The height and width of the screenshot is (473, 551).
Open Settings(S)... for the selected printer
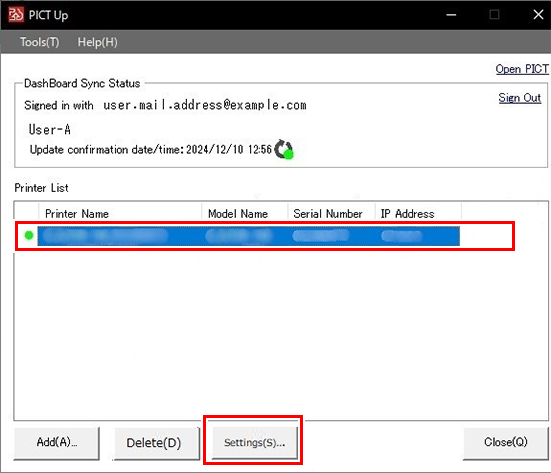254,442
